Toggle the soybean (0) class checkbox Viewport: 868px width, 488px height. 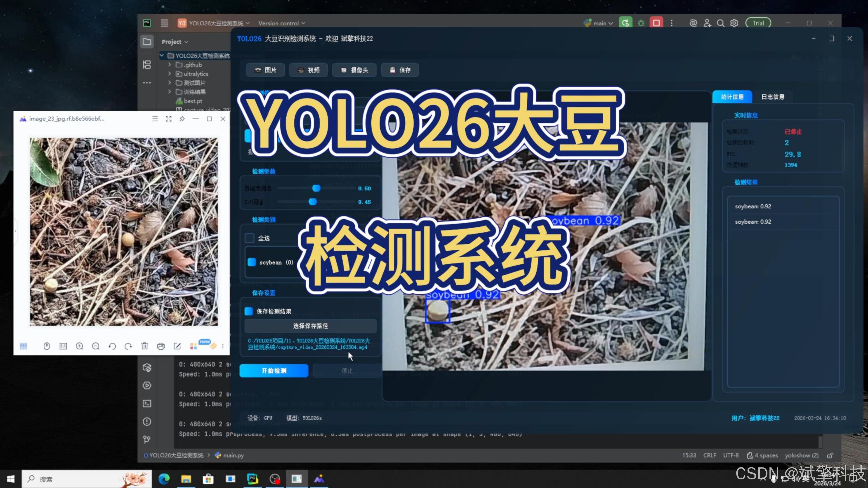click(252, 262)
